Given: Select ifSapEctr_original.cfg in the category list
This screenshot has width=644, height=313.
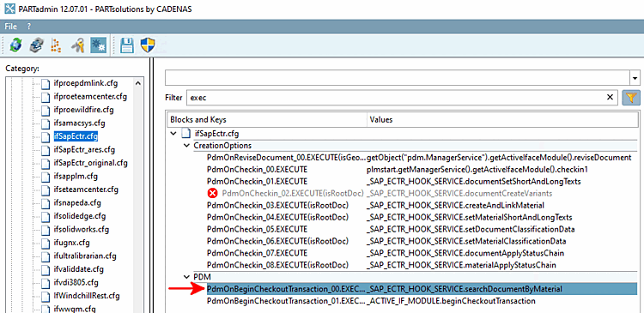Looking at the screenshot, I should click(x=91, y=162).
